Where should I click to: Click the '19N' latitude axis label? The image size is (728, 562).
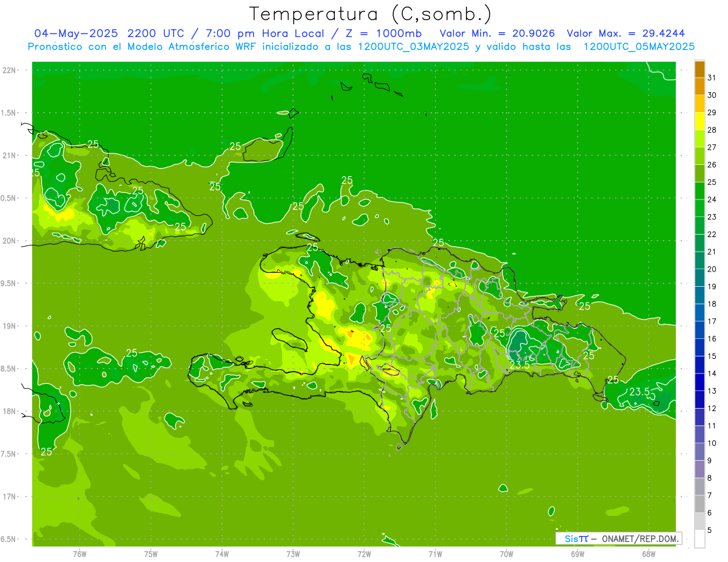(x=10, y=326)
